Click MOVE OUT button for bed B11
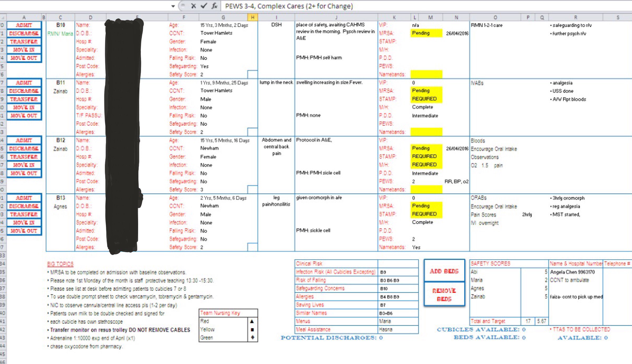The image size is (632, 364). click(x=24, y=116)
